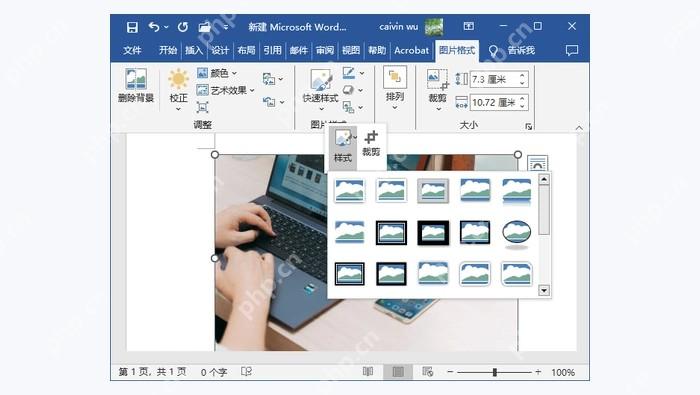Click the open folder icon in quick access toolbar

coord(204,27)
